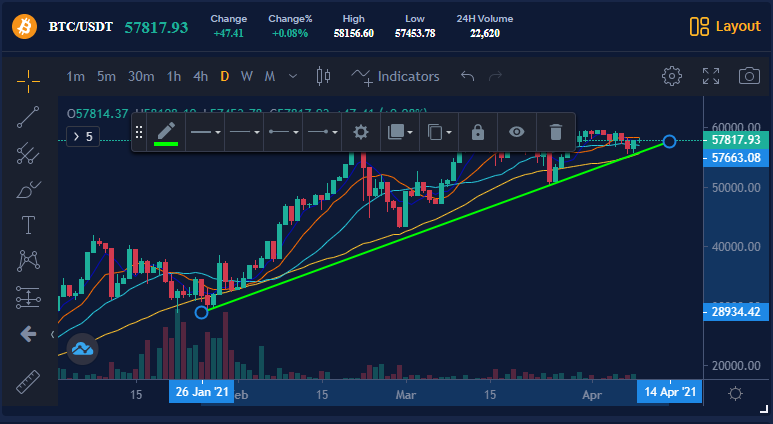Lock the selected trend line
Viewport: 773px width, 424px height.
478,132
